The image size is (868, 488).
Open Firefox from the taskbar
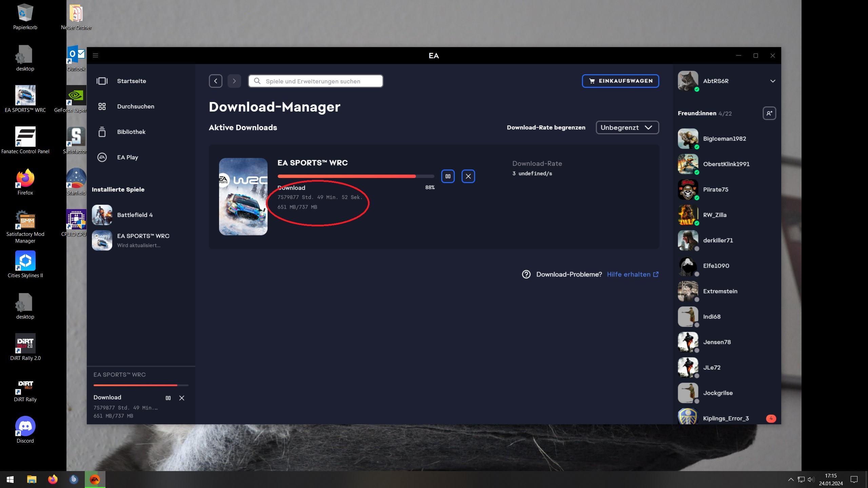point(53,480)
